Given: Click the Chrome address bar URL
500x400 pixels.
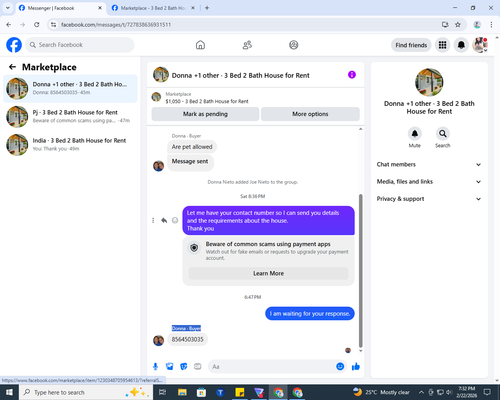Looking at the screenshot, I should [x=116, y=25].
